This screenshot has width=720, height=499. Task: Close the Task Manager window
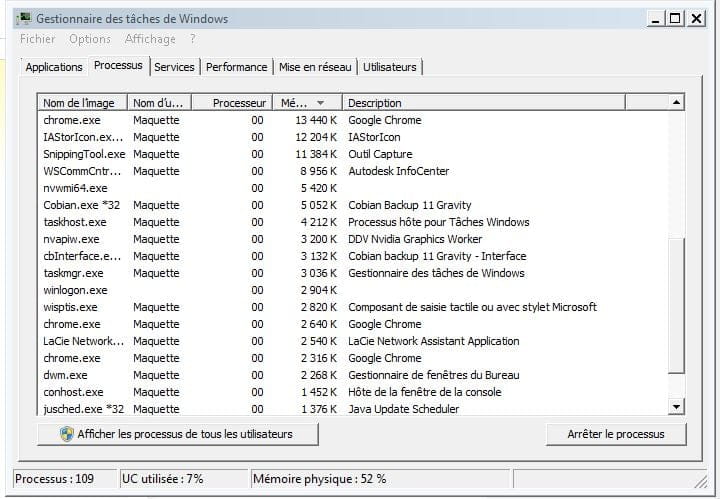(696, 19)
